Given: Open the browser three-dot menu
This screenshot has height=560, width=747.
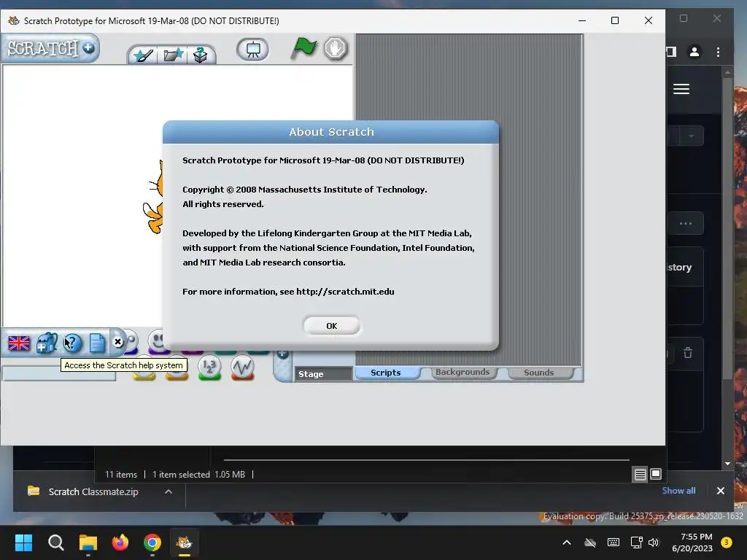Looking at the screenshot, I should pos(718,52).
